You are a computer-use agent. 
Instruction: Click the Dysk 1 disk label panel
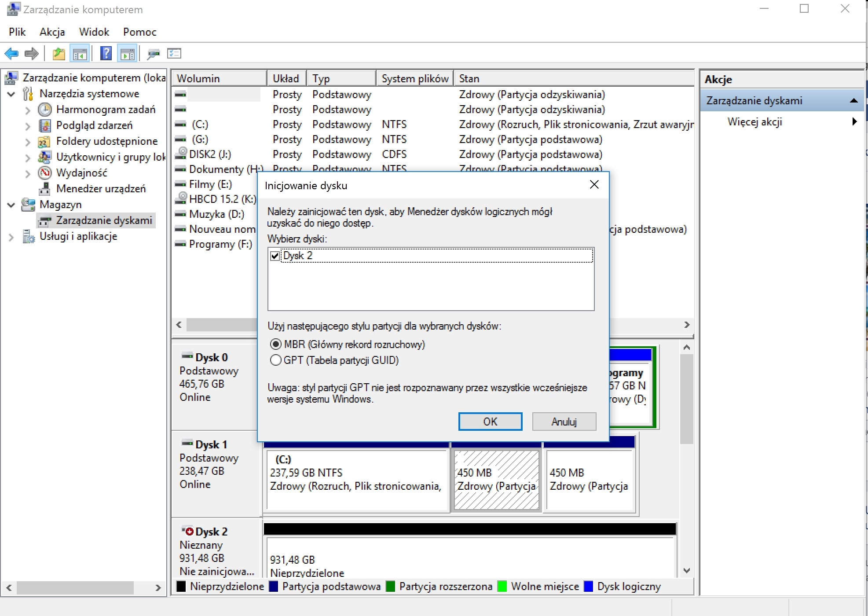[216, 474]
